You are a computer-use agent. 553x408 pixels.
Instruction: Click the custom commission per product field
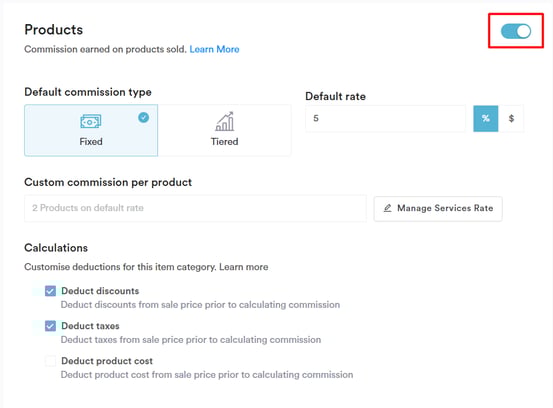pos(195,208)
